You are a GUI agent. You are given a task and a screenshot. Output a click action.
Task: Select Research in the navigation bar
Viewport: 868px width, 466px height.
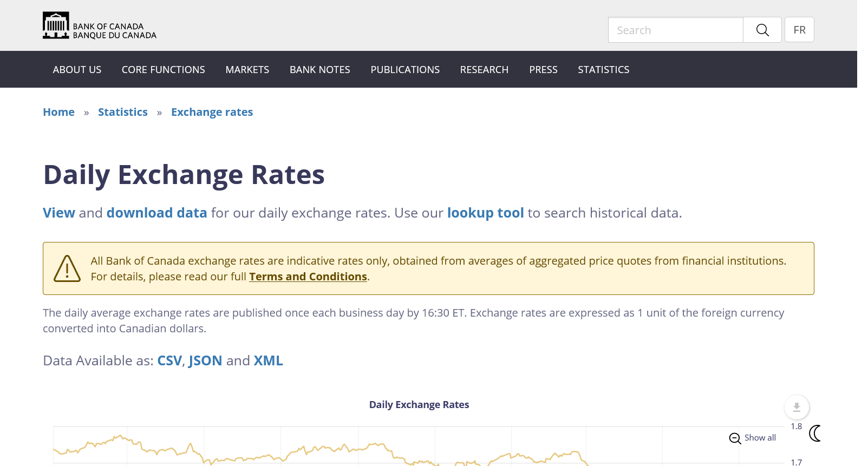[x=484, y=70]
